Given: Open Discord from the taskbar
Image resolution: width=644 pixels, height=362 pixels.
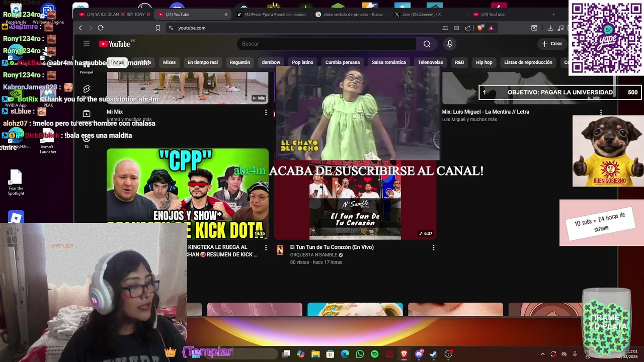Looking at the screenshot, I should [x=419, y=354].
